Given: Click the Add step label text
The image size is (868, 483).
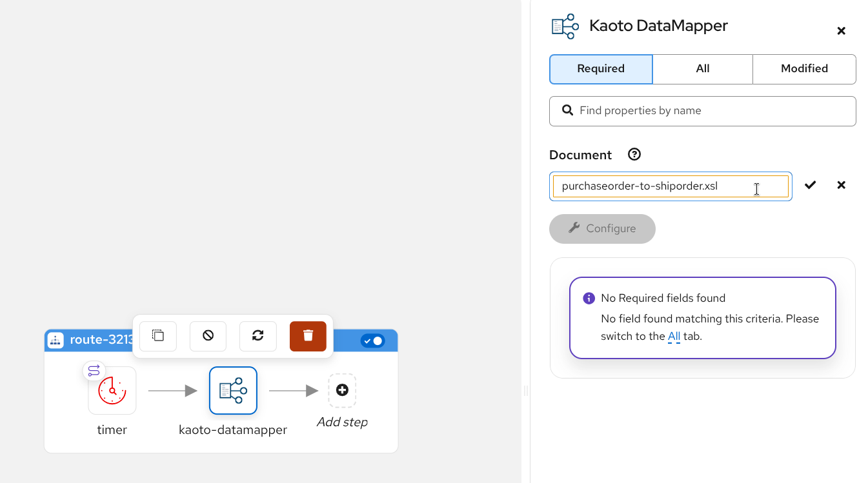Looking at the screenshot, I should 342,422.
